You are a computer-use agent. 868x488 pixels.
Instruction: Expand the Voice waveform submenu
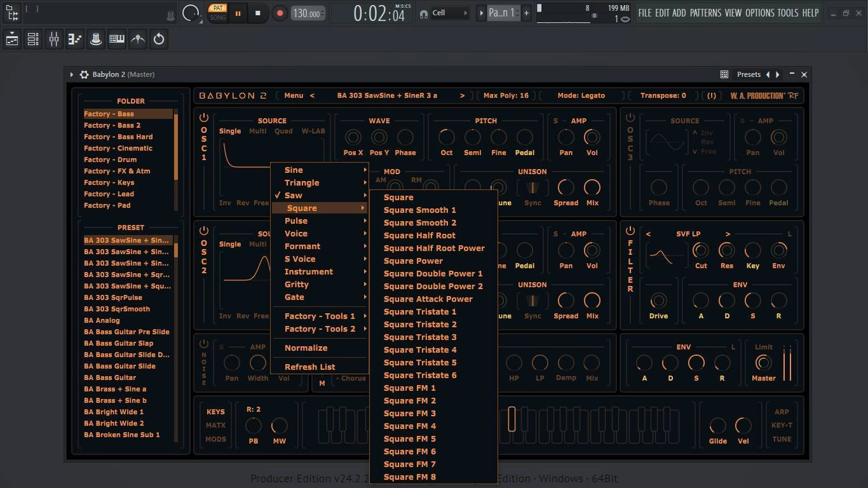(320, 233)
